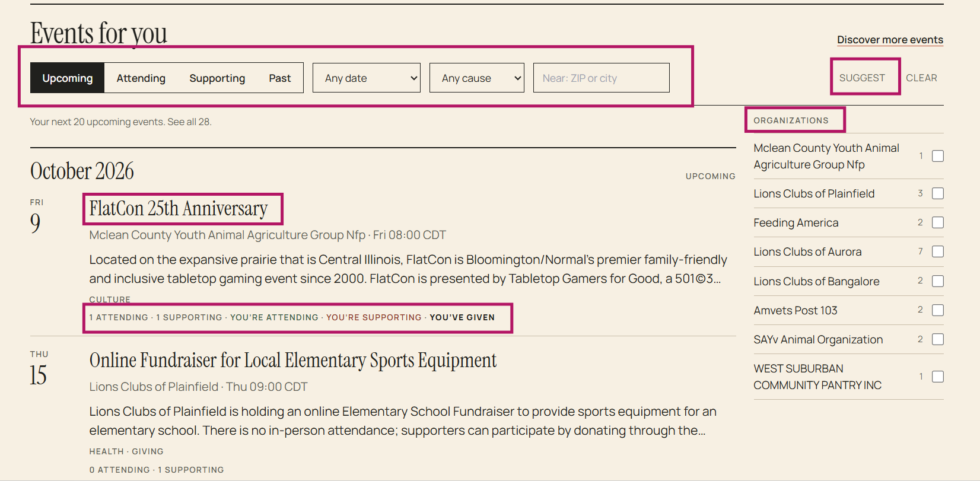Check the Feeding America checkbox
This screenshot has width=980, height=481.
(x=938, y=222)
